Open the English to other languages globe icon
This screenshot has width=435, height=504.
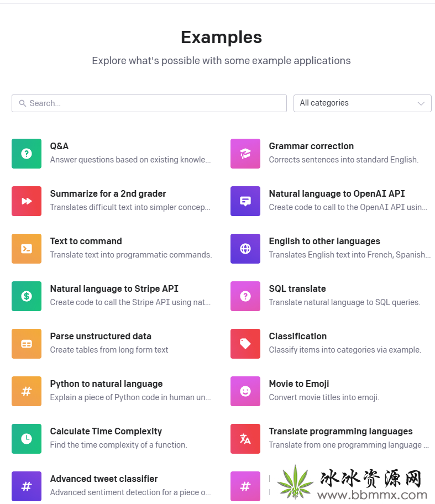click(245, 249)
